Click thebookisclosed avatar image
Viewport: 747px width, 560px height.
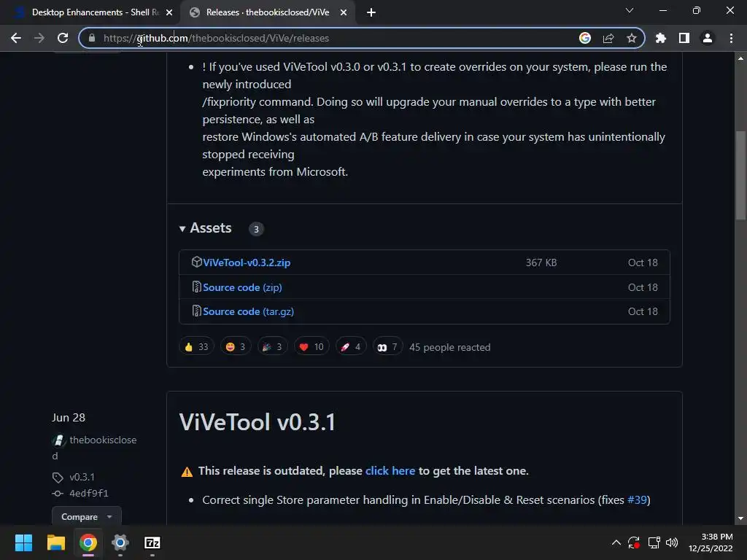(58, 440)
